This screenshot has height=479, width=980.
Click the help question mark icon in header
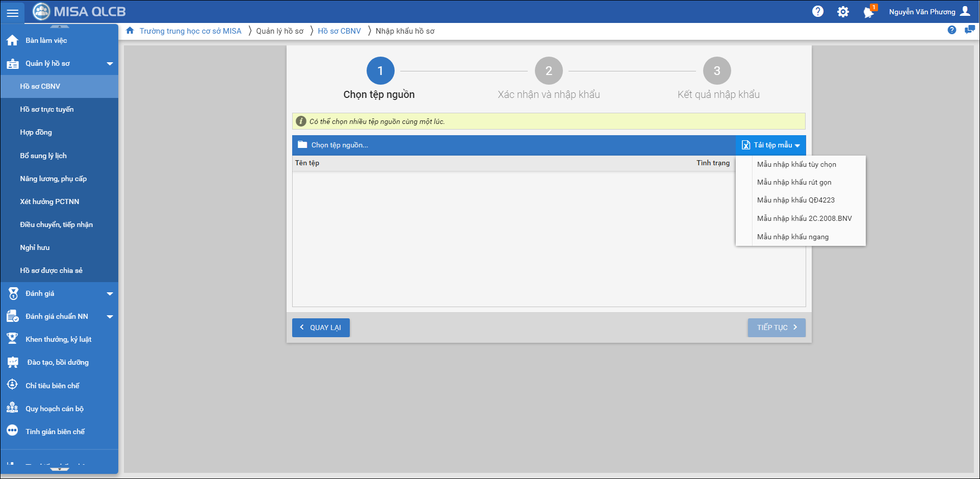(817, 12)
